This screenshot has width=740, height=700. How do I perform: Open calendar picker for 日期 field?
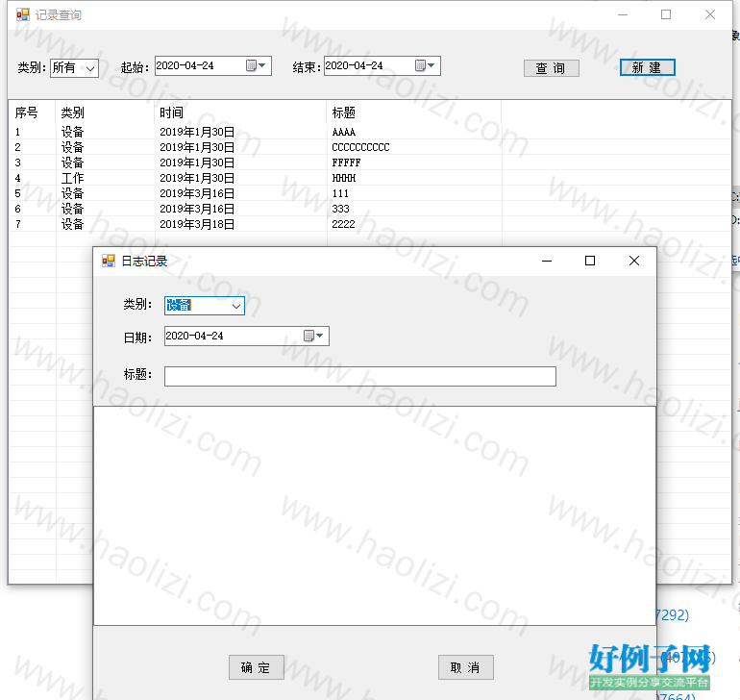coord(313,336)
